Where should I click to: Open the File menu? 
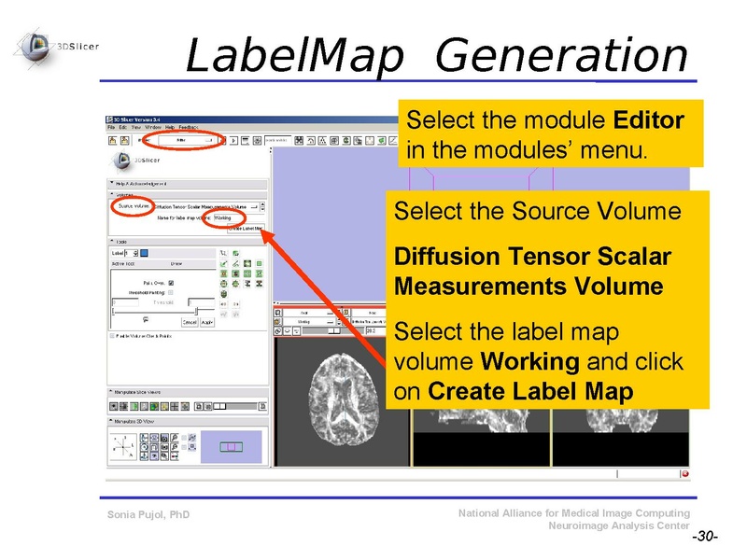point(110,129)
